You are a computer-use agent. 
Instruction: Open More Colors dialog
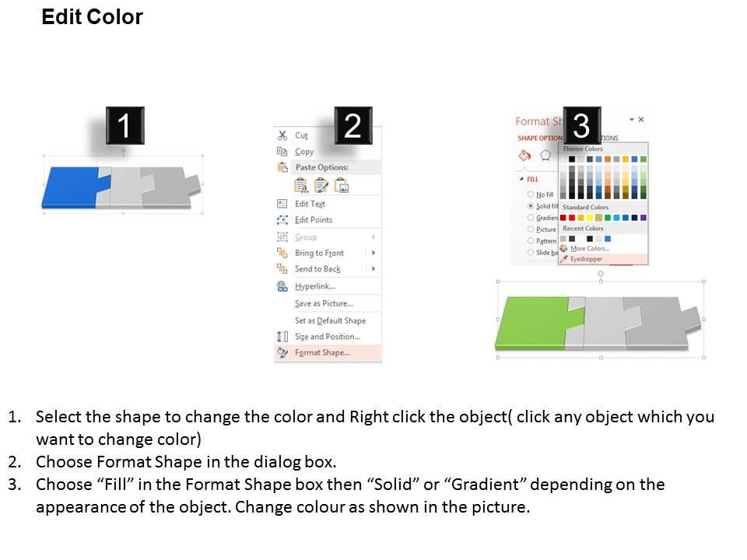pyautogui.click(x=590, y=248)
